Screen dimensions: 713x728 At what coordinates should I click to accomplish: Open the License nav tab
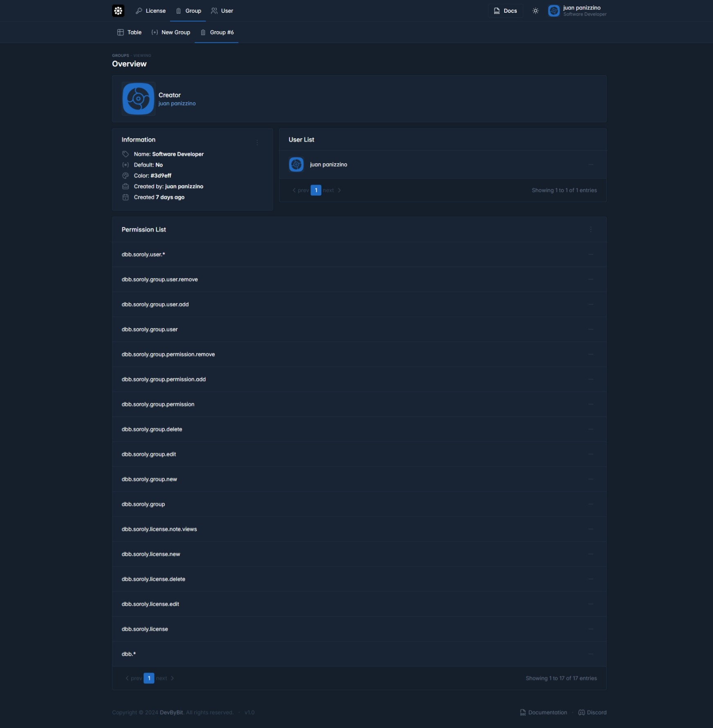(x=150, y=11)
